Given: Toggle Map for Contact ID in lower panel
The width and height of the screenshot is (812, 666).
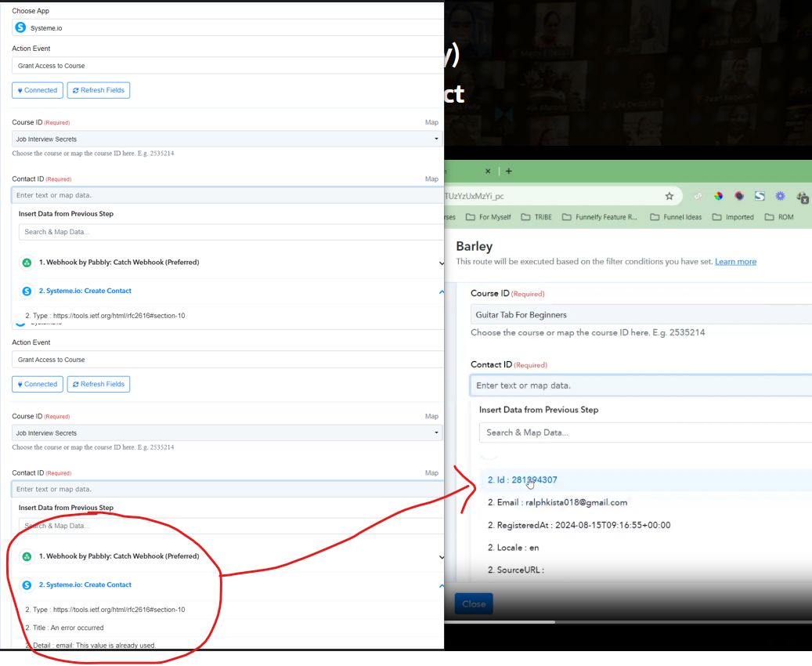Looking at the screenshot, I should coord(431,472).
